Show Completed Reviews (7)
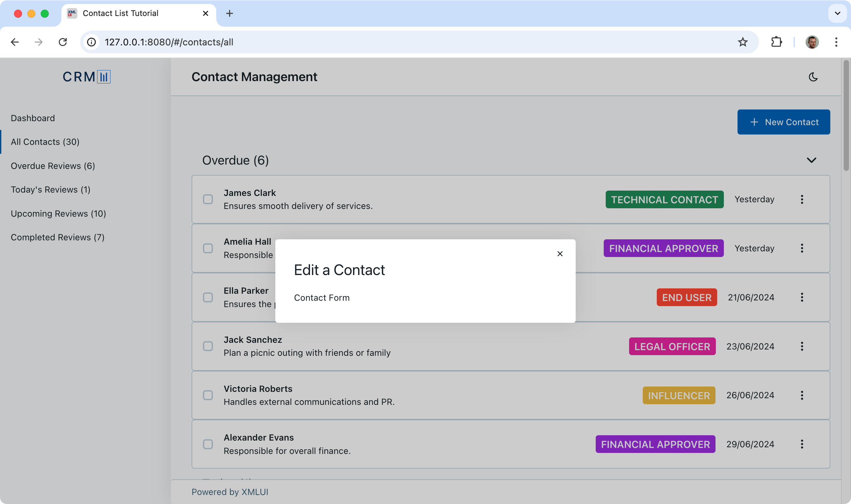Screen dimensions: 851x504 click(x=58, y=237)
